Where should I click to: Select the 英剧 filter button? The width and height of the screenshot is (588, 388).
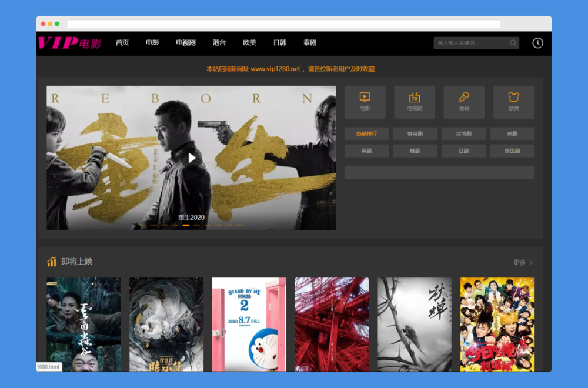[366, 150]
